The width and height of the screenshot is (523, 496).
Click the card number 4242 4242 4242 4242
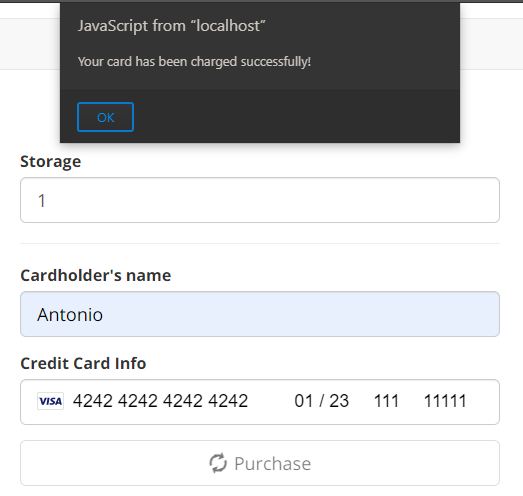160,401
